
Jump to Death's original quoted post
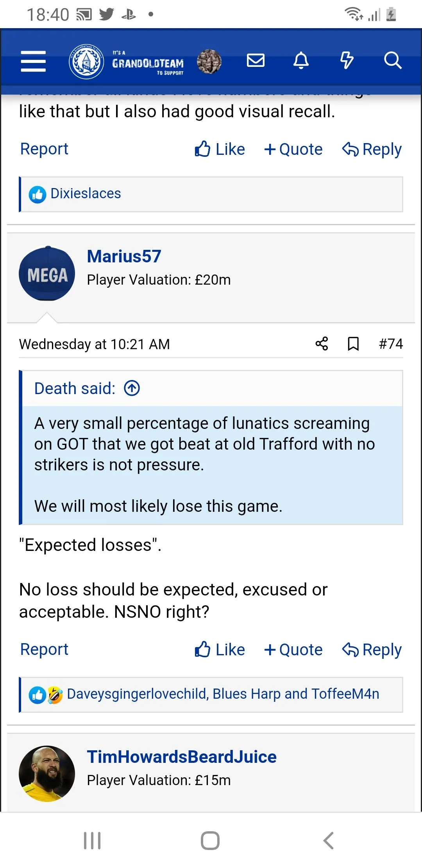point(132,388)
